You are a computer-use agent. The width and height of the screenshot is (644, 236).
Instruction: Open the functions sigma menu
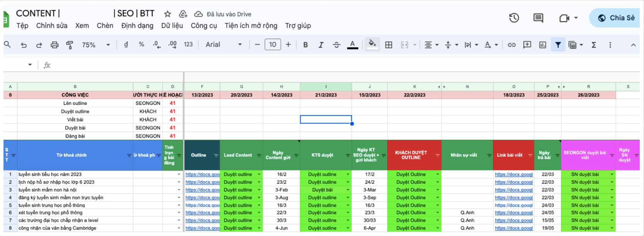coord(594,45)
